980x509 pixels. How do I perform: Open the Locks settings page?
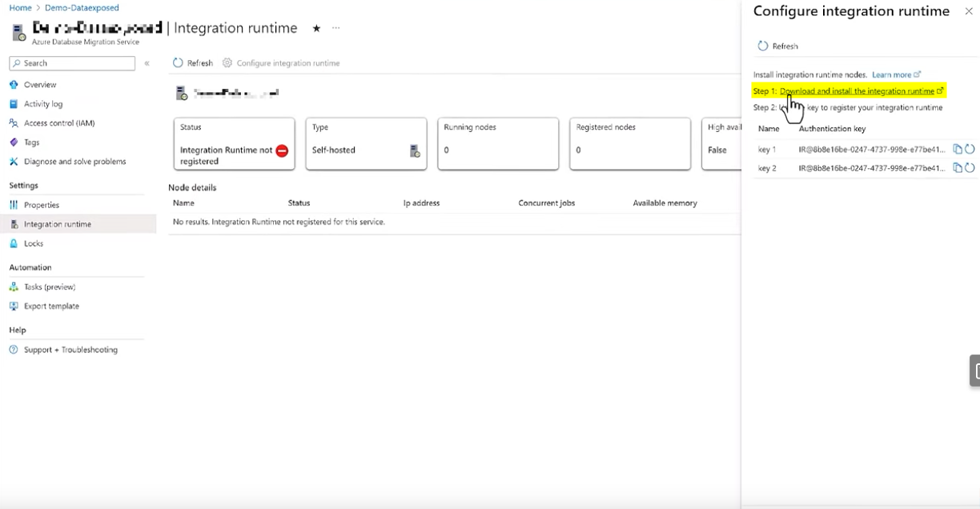pyautogui.click(x=35, y=243)
